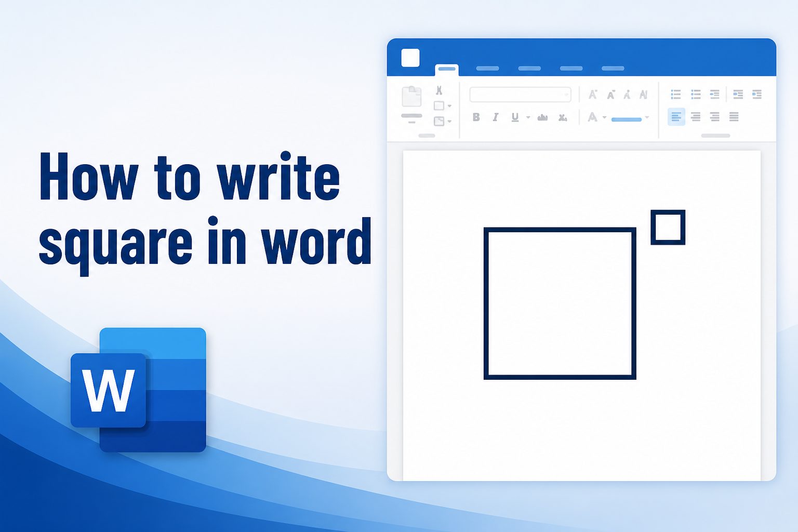The width and height of the screenshot is (798, 532).
Task: Click the numbered list icon beside bullets
Action: (x=696, y=94)
